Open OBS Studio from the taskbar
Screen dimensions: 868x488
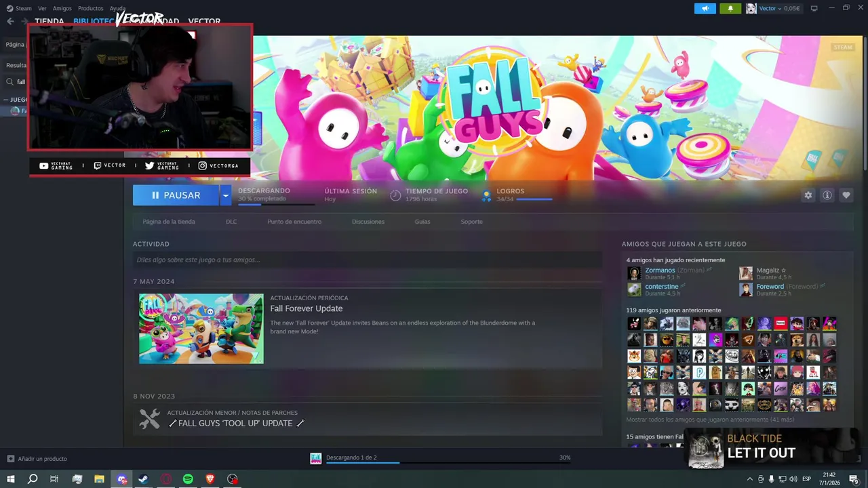pos(233,479)
